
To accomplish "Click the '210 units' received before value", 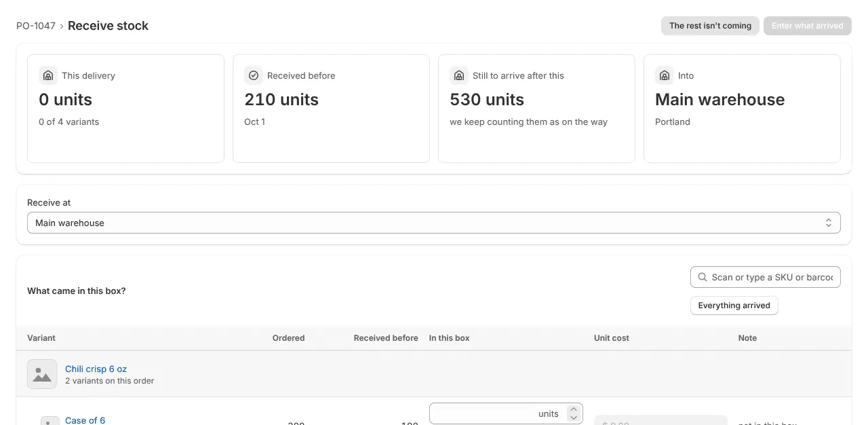I will coord(281,100).
